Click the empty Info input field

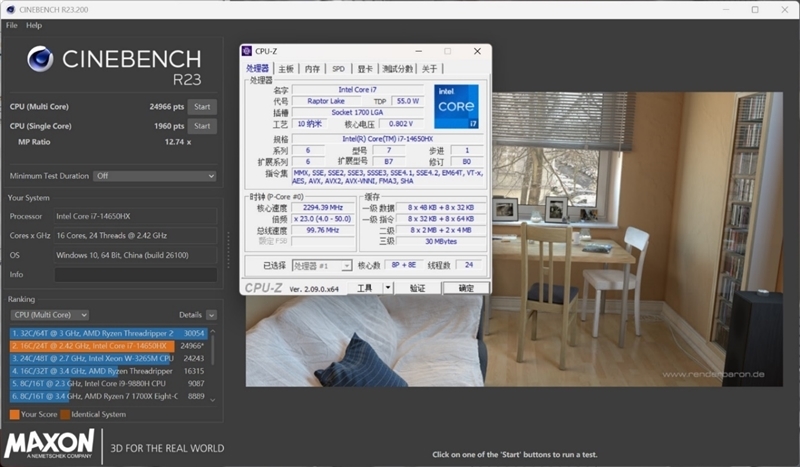(x=136, y=275)
